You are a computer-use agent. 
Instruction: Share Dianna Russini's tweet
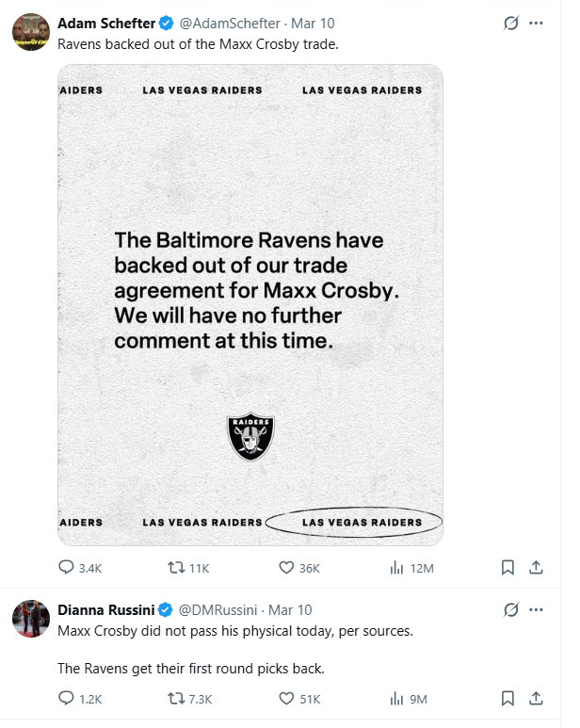click(x=536, y=699)
